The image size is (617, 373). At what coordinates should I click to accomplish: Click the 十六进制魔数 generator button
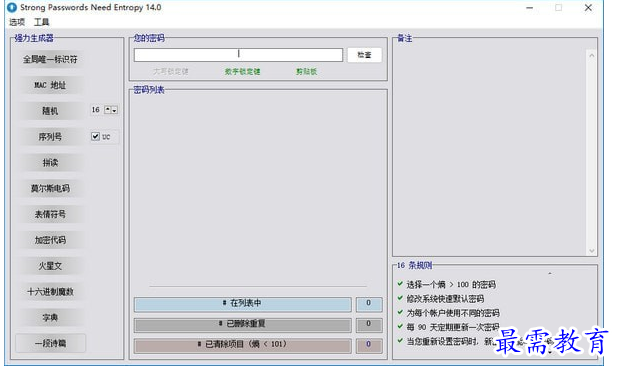point(50,292)
